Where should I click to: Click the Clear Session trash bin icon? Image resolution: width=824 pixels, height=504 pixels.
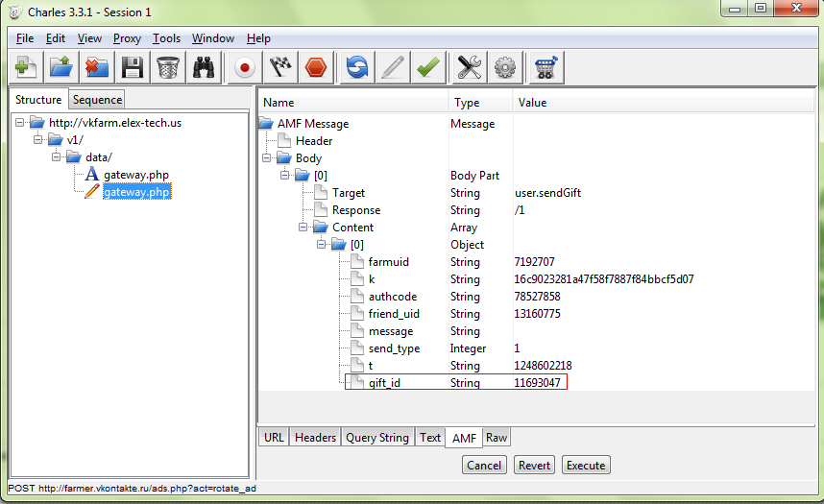click(x=168, y=67)
